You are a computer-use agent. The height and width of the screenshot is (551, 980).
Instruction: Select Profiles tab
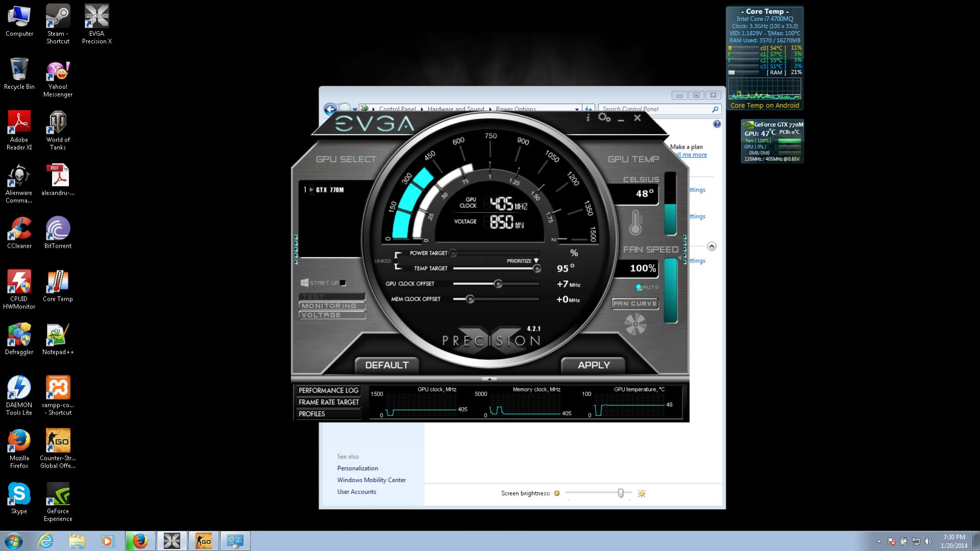tap(328, 414)
